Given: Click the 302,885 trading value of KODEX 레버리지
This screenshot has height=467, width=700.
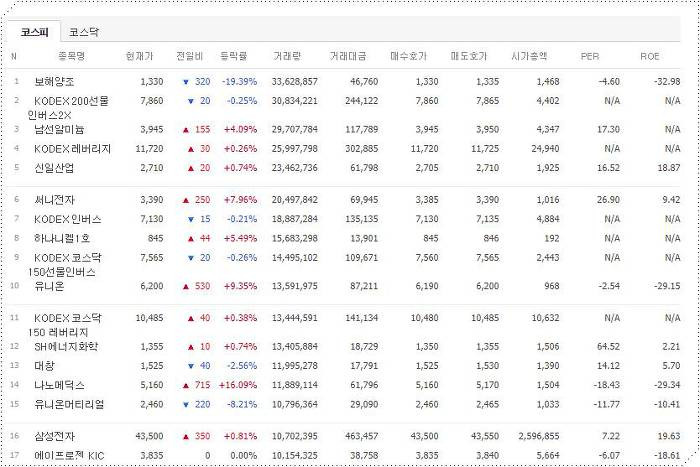Looking at the screenshot, I should point(362,149).
